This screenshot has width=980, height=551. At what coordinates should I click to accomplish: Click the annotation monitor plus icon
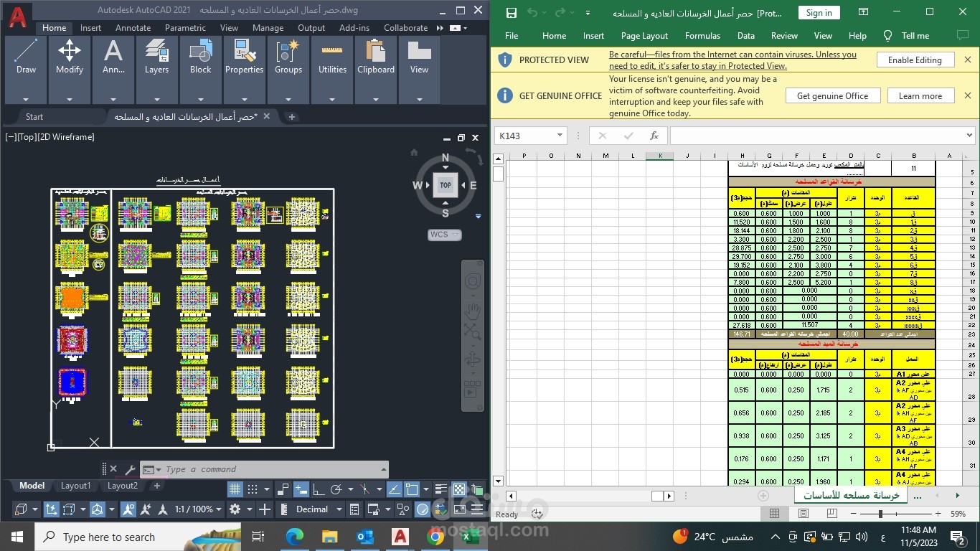[x=265, y=509]
